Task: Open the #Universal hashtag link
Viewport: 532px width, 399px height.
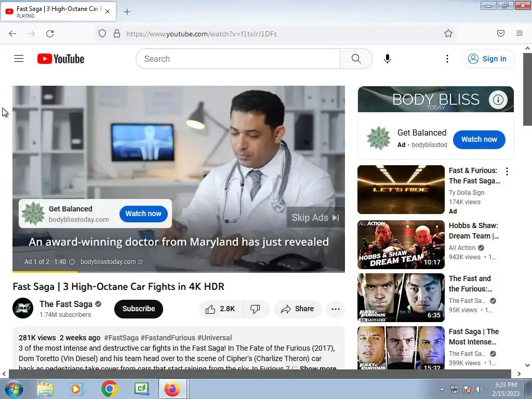Action: click(x=215, y=338)
